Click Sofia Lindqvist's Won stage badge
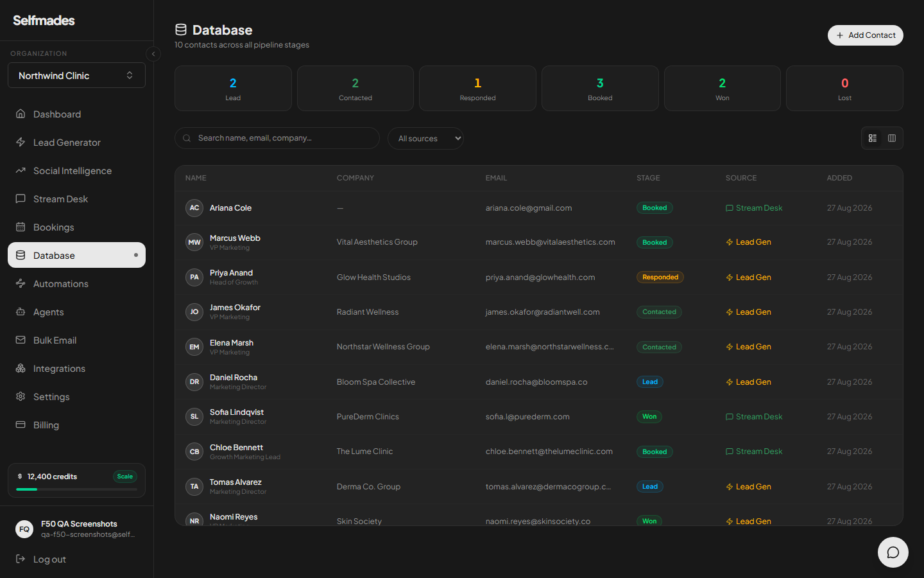Viewport: 924px width, 578px height. click(x=649, y=417)
